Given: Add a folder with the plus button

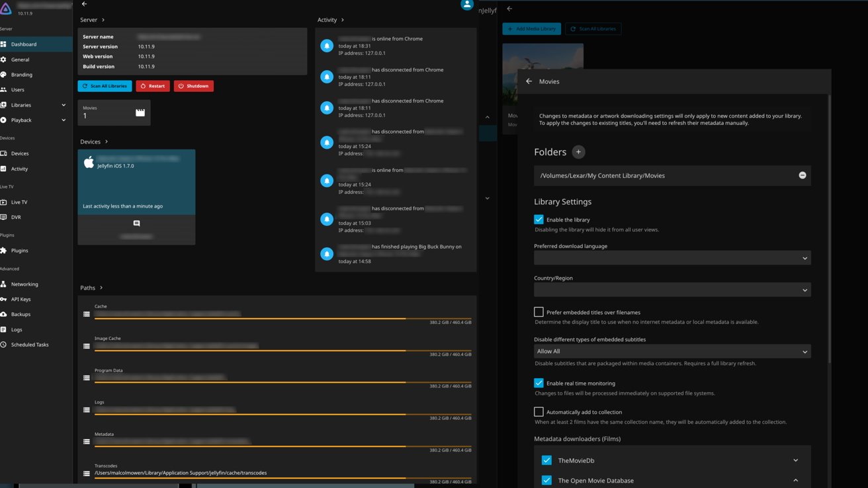Looking at the screenshot, I should 578,152.
